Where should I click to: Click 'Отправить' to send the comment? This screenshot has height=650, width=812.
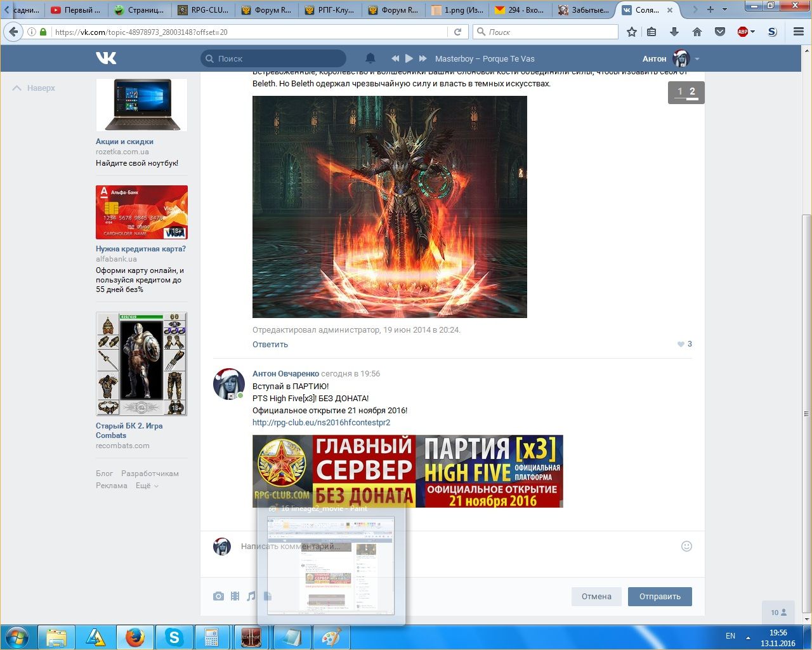(x=660, y=597)
